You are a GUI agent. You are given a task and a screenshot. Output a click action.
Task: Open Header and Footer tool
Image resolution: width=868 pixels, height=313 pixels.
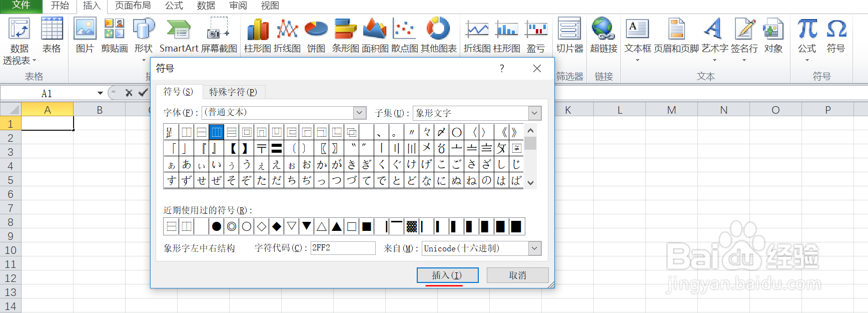pyautogui.click(x=676, y=35)
